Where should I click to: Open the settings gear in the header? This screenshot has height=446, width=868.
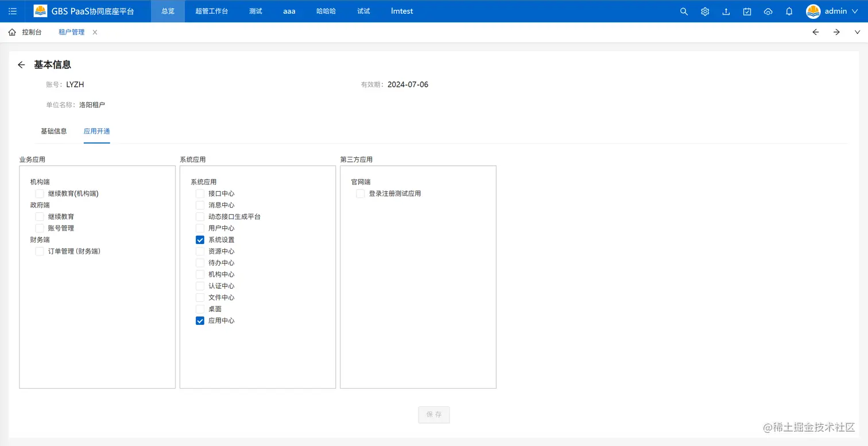[705, 11]
